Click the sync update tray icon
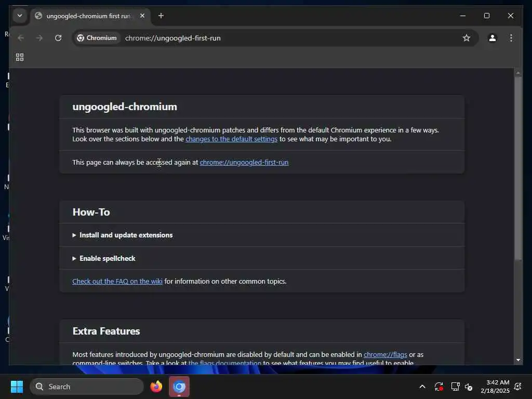Screen dimensions: 532x399 (x=438, y=387)
